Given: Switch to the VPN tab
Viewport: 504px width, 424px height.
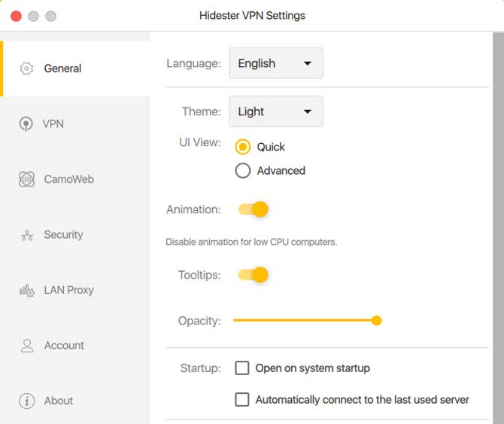Looking at the screenshot, I should click(x=75, y=124).
